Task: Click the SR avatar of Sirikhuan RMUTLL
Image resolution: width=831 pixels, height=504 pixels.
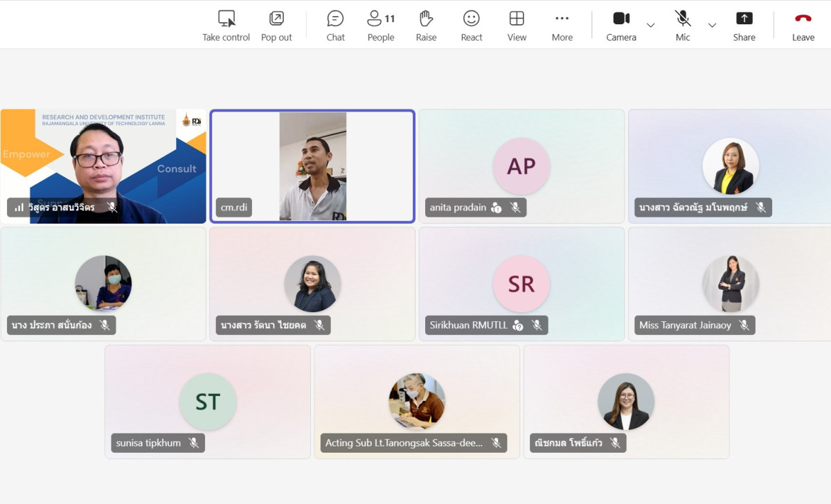Action: coord(521,284)
